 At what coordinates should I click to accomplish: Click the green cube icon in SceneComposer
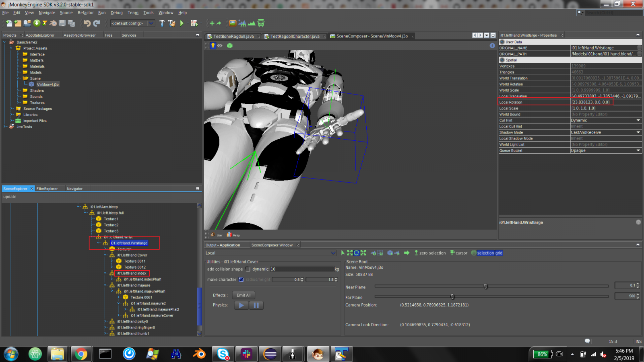(x=230, y=45)
